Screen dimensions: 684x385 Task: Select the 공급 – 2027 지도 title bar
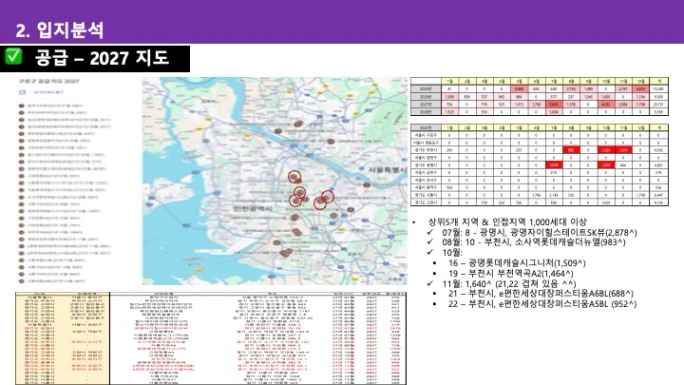tap(95, 58)
